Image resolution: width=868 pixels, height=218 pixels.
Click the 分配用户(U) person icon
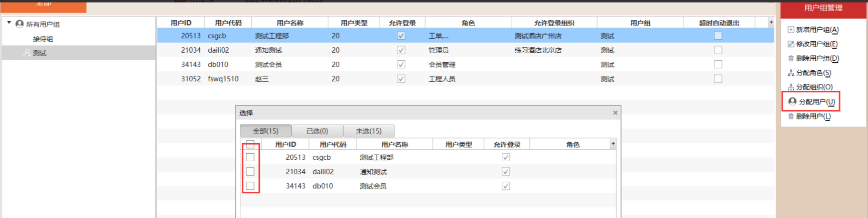[792, 101]
